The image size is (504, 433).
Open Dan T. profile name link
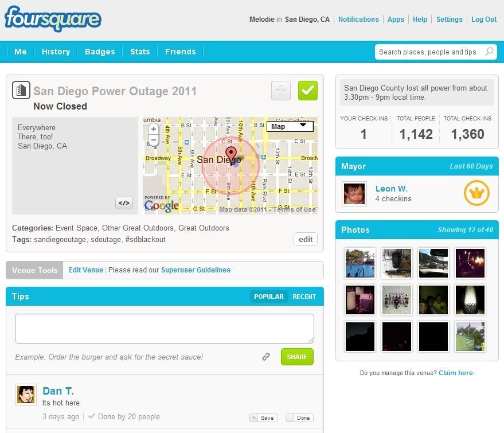pos(58,391)
